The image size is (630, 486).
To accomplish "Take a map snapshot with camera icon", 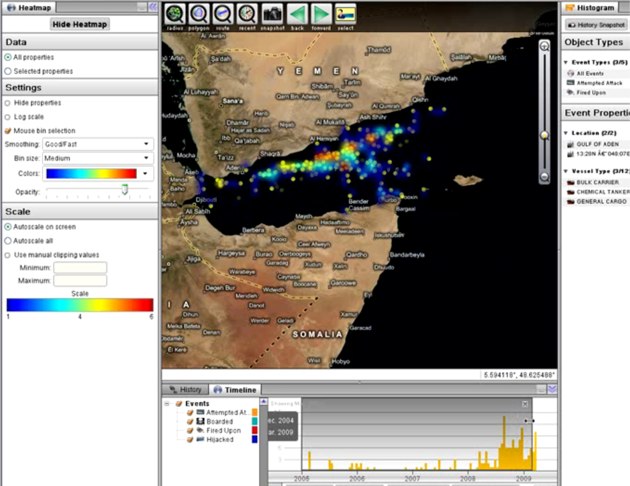I will pos(271,14).
